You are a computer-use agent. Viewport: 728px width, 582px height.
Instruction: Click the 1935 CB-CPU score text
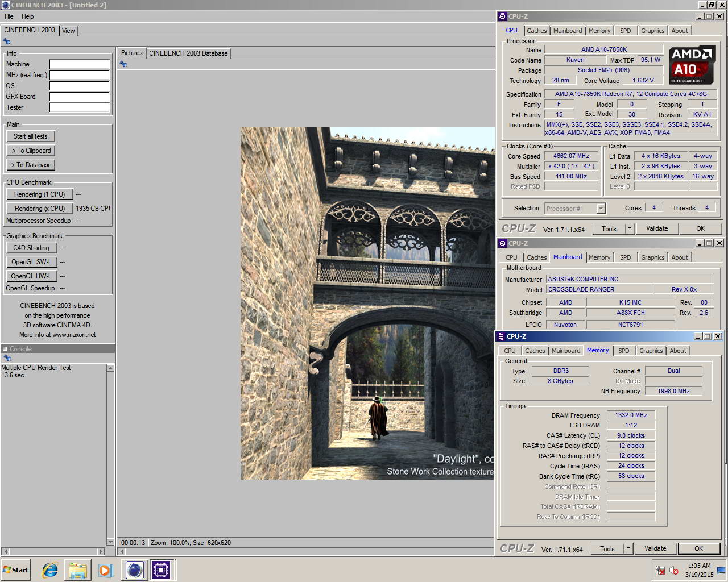[93, 209]
